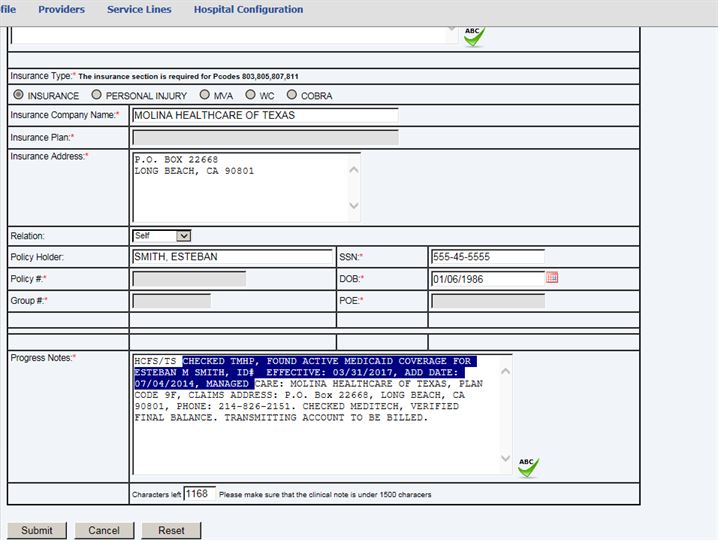
Task: Focus the SSN input field
Action: (487, 257)
